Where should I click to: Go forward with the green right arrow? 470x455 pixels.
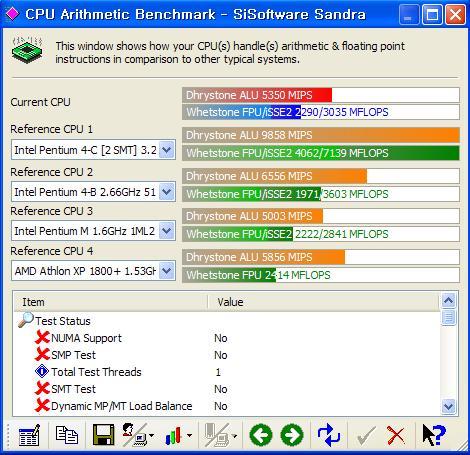click(x=292, y=435)
